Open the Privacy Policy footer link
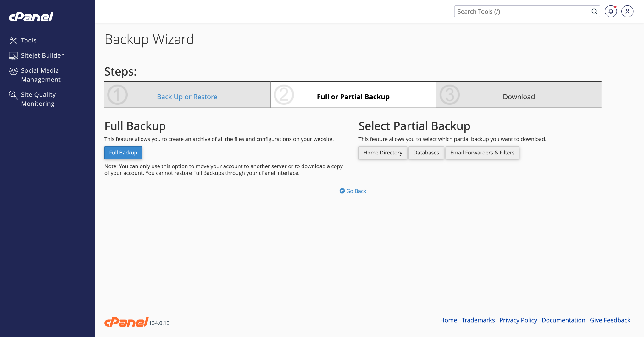Viewport: 644px width, 337px height. tap(518, 320)
